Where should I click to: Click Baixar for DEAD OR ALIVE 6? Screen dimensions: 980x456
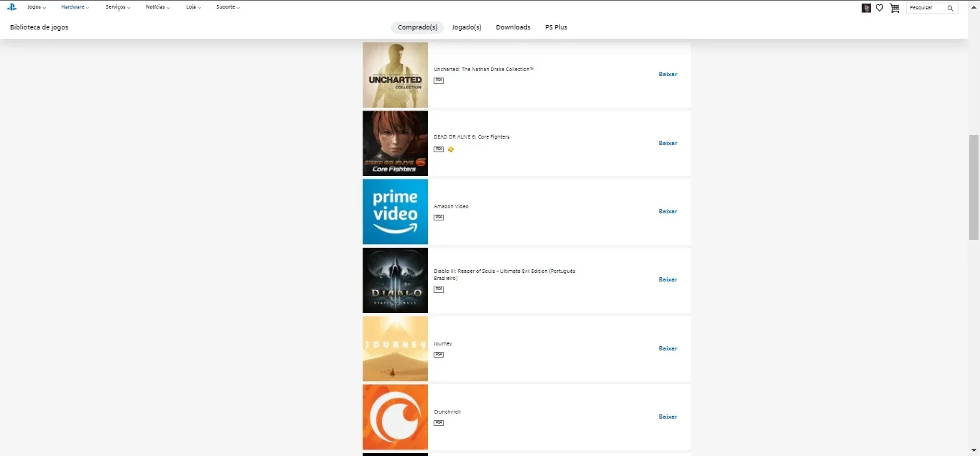668,143
